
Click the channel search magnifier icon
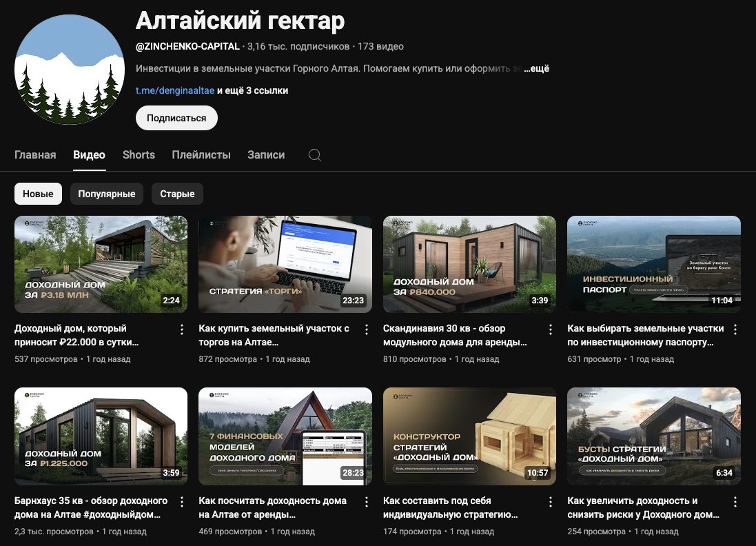pyautogui.click(x=315, y=155)
